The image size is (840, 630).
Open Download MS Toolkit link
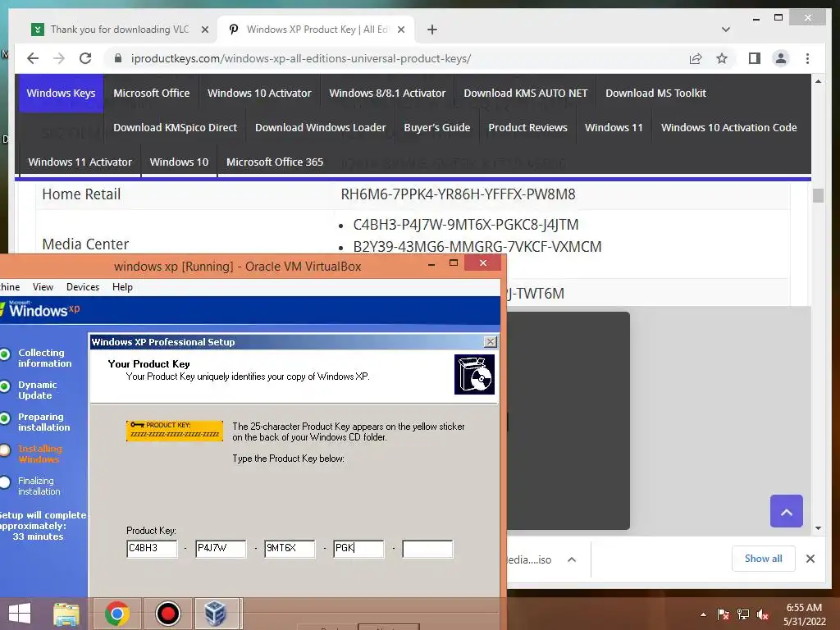pos(655,94)
